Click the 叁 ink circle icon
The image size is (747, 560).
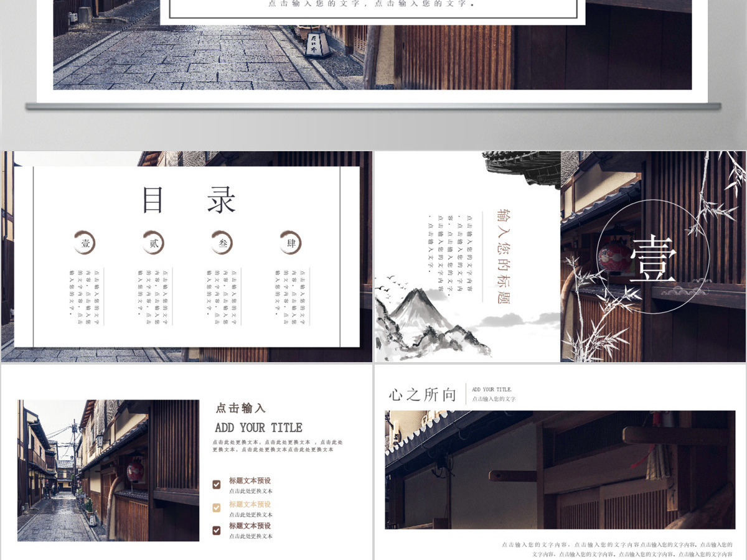pos(222,243)
